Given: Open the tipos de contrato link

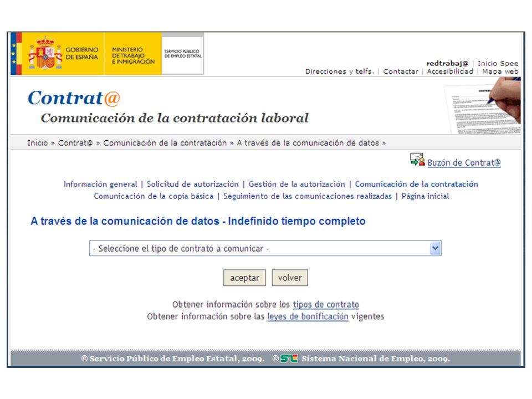Looking at the screenshot, I should (326, 304).
